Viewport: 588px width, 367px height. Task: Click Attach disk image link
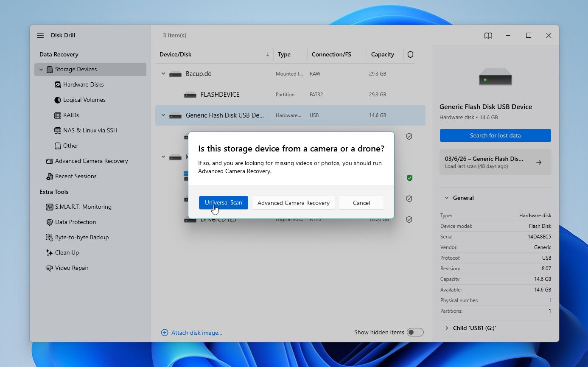point(196,333)
